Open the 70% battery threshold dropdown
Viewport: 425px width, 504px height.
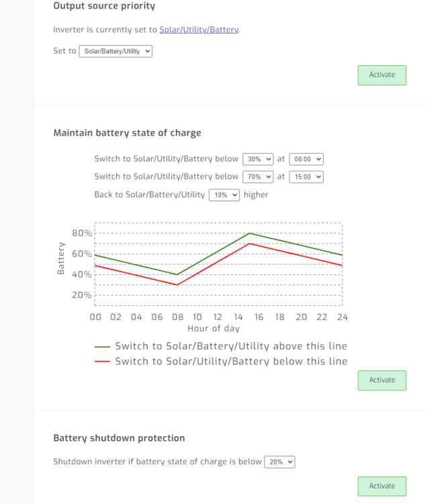click(x=258, y=177)
